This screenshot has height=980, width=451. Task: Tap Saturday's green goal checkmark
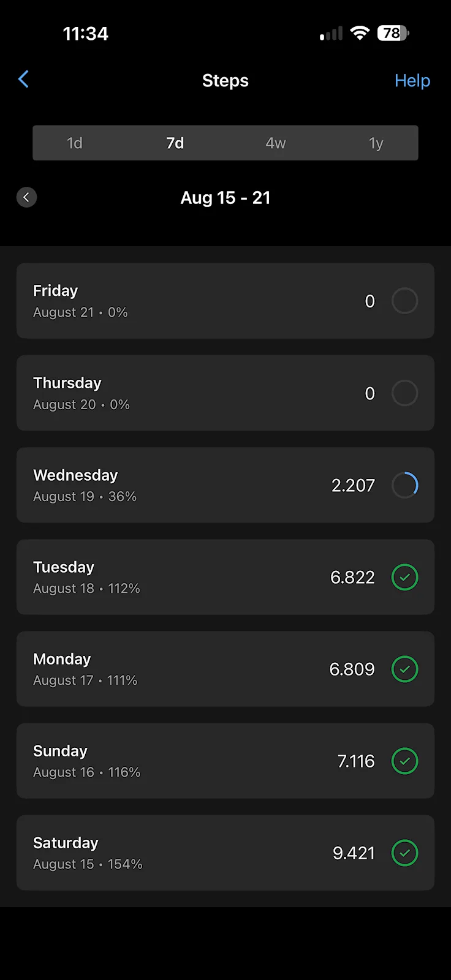coord(405,853)
